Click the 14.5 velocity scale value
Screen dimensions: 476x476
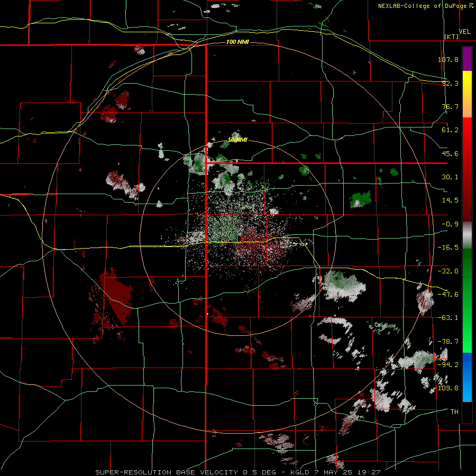[450, 200]
